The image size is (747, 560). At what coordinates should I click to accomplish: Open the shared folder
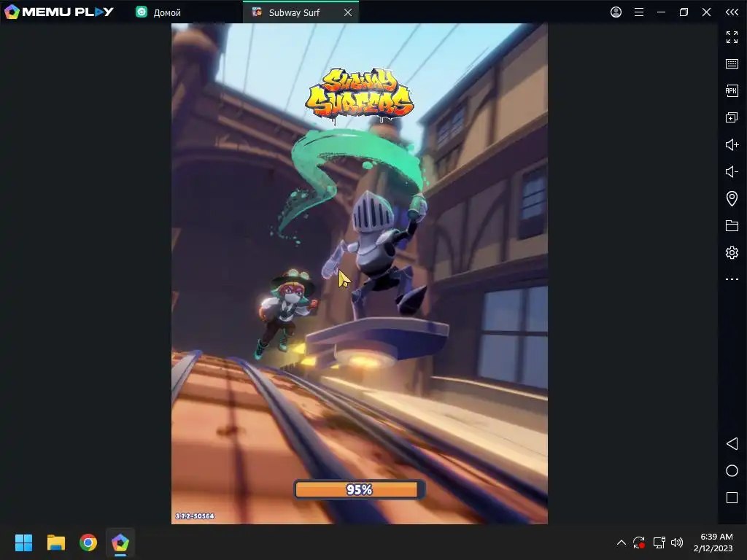click(732, 226)
